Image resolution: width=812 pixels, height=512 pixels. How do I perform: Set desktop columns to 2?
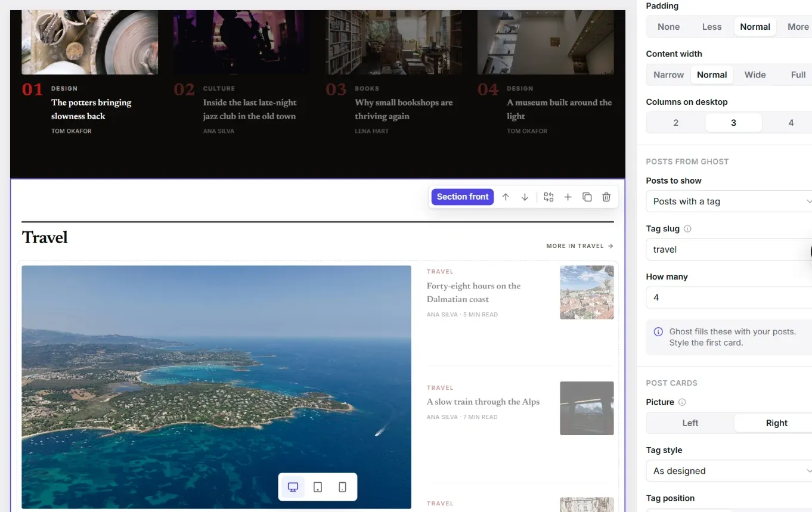tap(675, 123)
